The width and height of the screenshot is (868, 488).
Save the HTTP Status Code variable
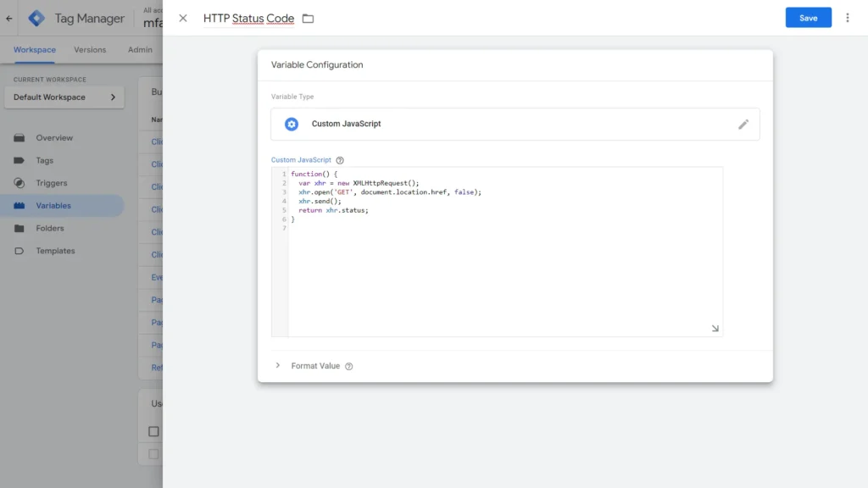[x=808, y=17]
